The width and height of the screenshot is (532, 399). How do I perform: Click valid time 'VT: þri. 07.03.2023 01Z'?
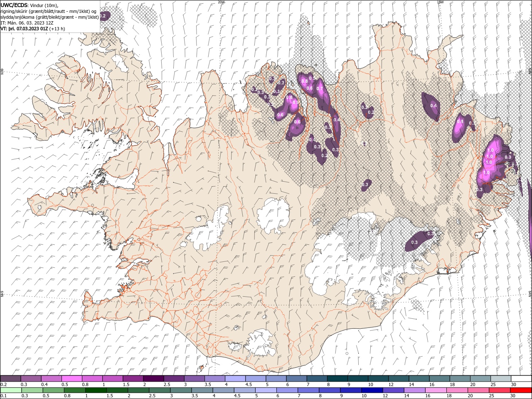24,29
